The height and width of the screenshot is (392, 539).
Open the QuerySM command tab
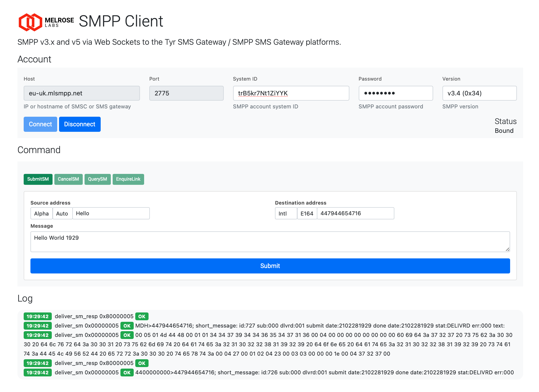(x=98, y=179)
